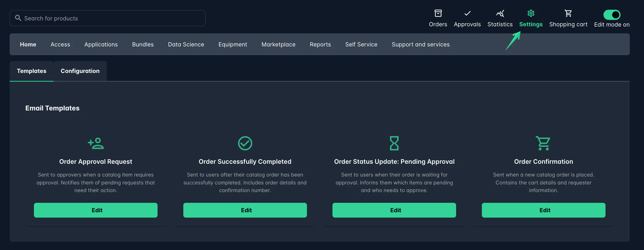The height and width of the screenshot is (250, 644).
Task: Click the Pending Approval hourglass icon
Action: [x=394, y=143]
